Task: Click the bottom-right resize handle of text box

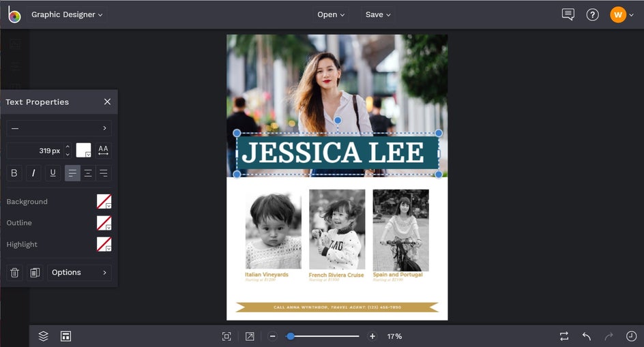Action: pyautogui.click(x=439, y=174)
